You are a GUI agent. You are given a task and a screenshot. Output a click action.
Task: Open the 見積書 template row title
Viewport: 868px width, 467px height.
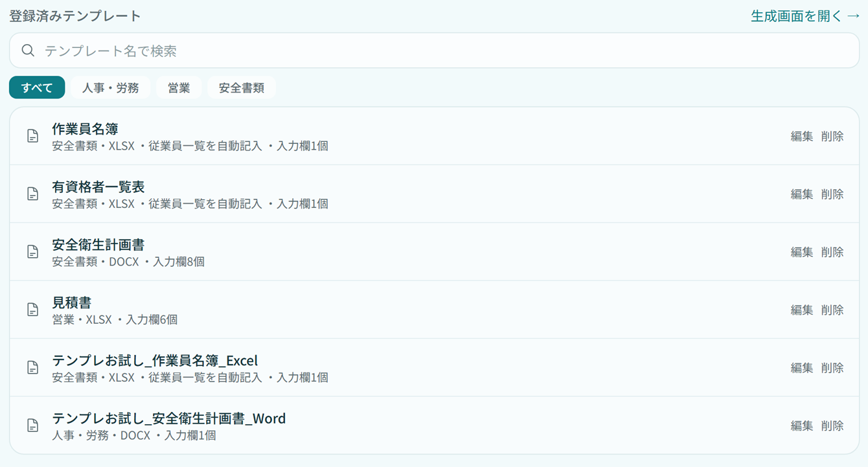(x=72, y=302)
